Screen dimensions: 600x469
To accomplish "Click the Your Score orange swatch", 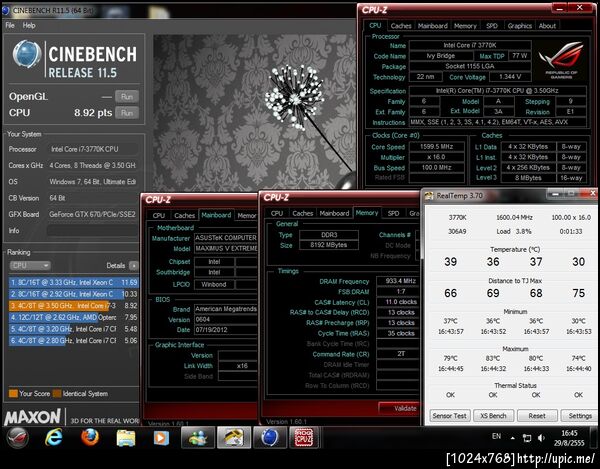I will (13, 394).
